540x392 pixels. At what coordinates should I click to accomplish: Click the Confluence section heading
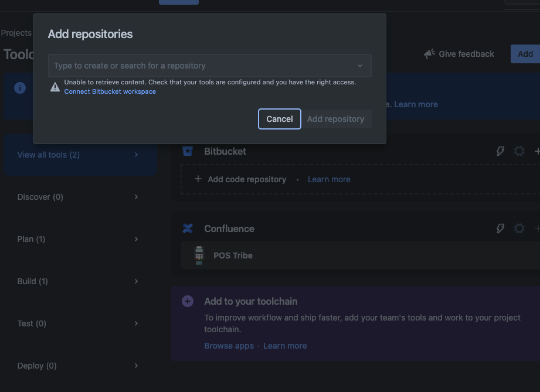[229, 229]
